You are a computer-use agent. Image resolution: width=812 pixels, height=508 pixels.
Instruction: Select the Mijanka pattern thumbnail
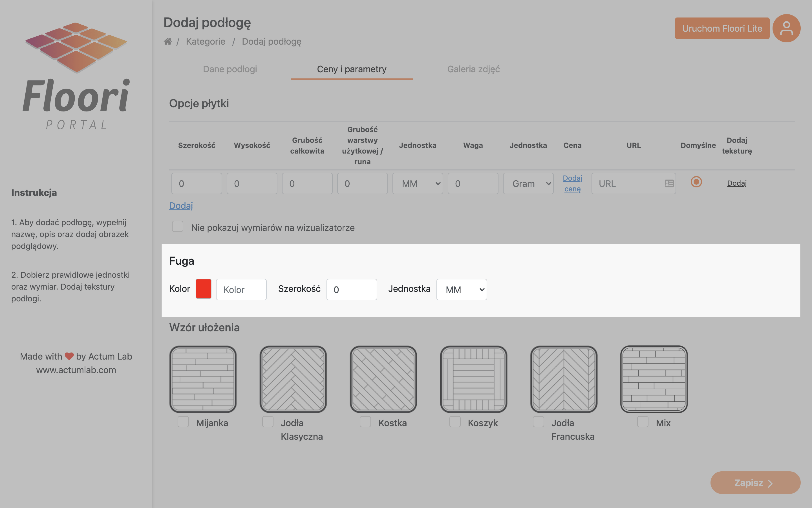pyautogui.click(x=203, y=379)
